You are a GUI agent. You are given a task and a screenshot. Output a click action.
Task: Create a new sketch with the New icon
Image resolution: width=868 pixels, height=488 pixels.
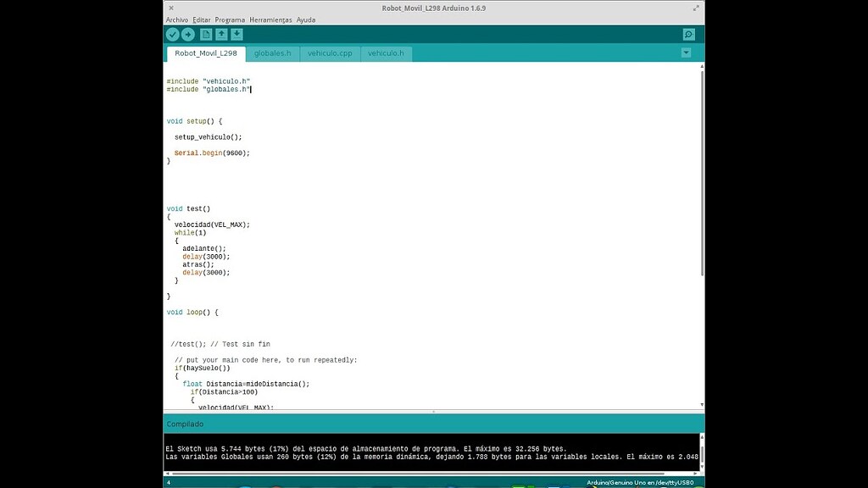(205, 34)
